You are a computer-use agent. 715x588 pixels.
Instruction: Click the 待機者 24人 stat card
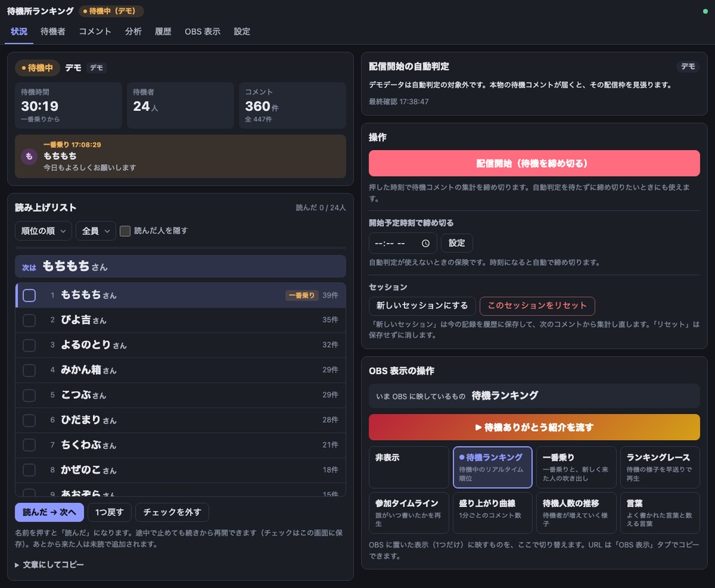click(x=181, y=105)
